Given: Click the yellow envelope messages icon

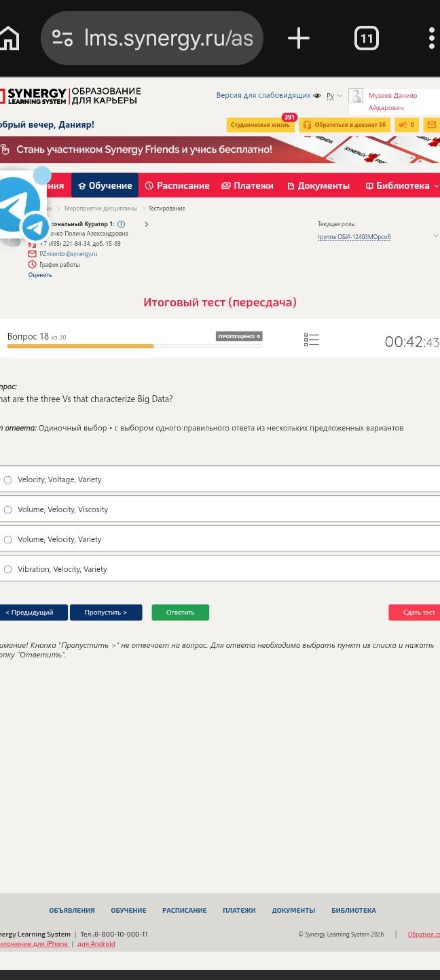Looking at the screenshot, I should click(432, 125).
